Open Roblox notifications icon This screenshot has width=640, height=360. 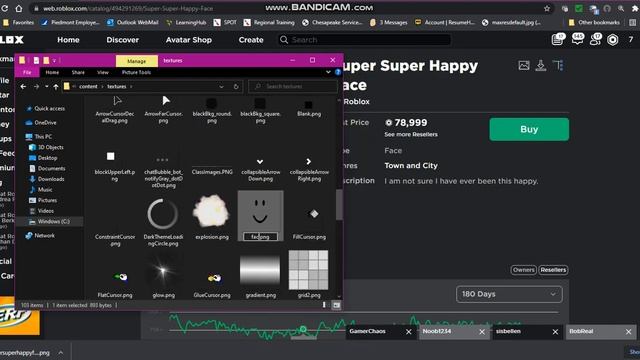(558, 39)
